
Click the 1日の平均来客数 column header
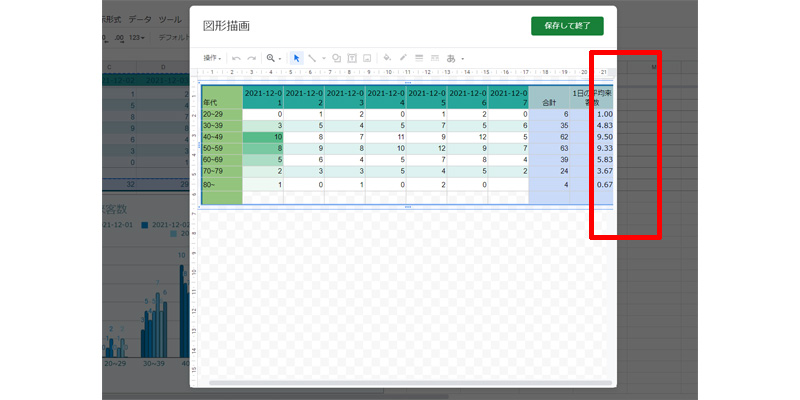[x=592, y=98]
